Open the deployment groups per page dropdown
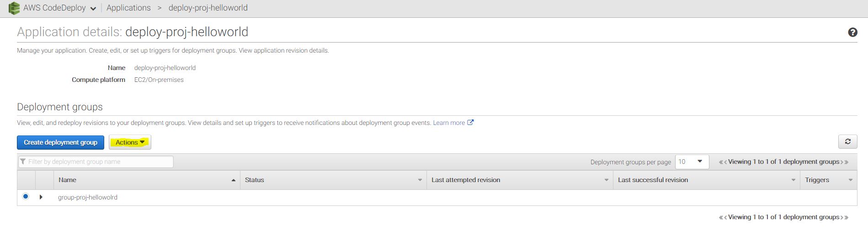Image resolution: width=868 pixels, height=232 pixels. [692, 162]
